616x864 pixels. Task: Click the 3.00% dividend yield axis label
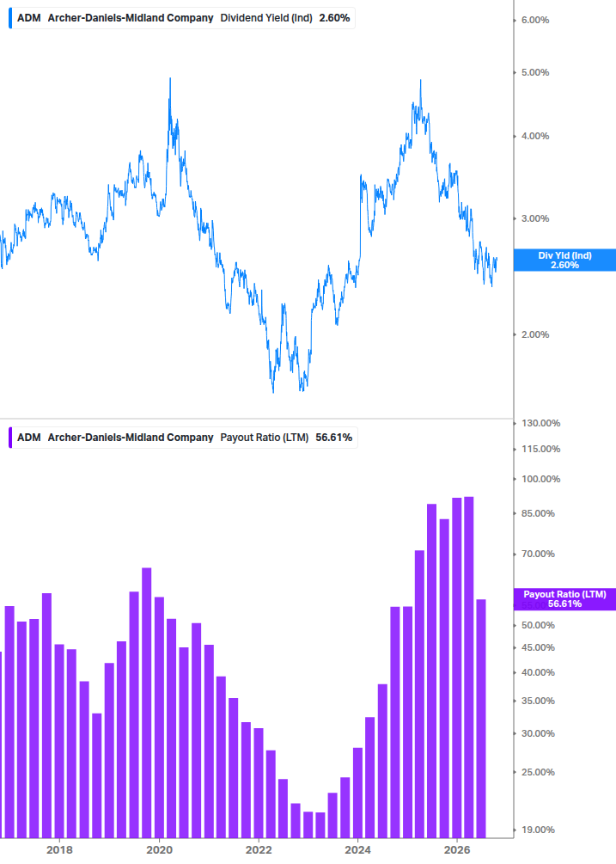tap(535, 218)
